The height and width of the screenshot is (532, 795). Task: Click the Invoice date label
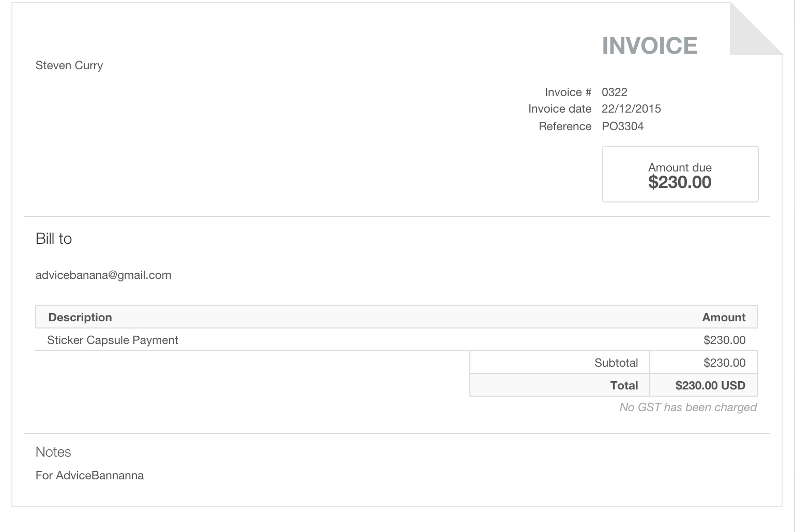(x=559, y=109)
